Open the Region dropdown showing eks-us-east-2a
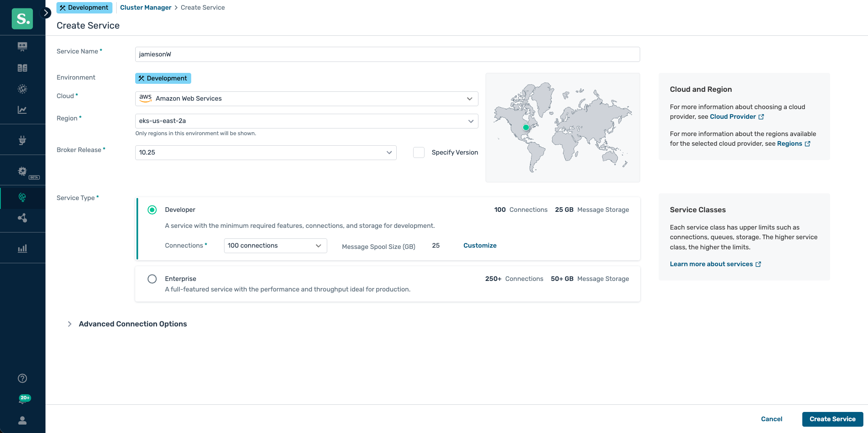 306,121
